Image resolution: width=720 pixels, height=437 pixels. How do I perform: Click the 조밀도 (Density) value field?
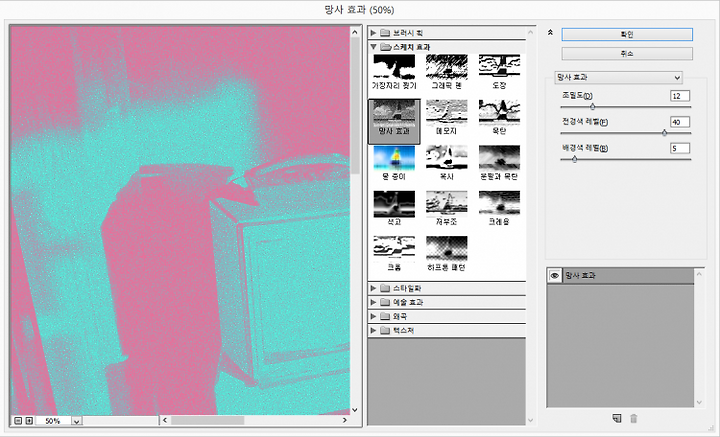pyautogui.click(x=680, y=96)
